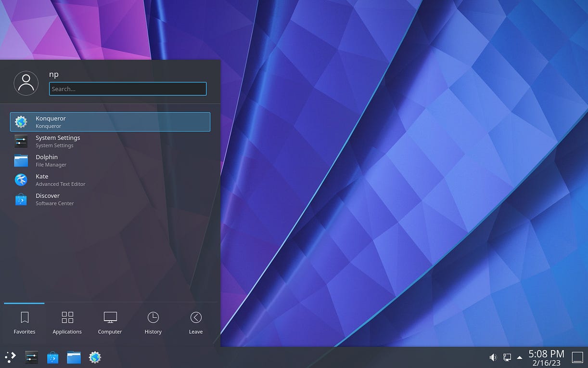Open the Leave tab

(196, 323)
